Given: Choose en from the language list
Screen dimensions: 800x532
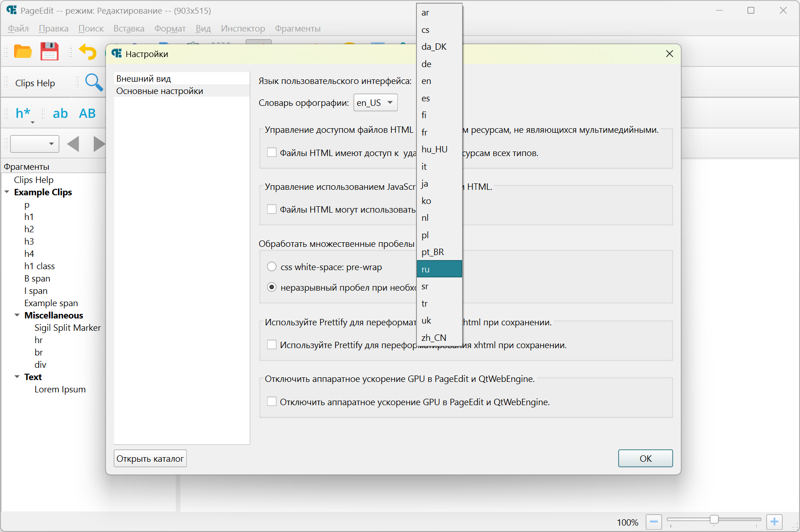Looking at the screenshot, I should click(439, 81).
